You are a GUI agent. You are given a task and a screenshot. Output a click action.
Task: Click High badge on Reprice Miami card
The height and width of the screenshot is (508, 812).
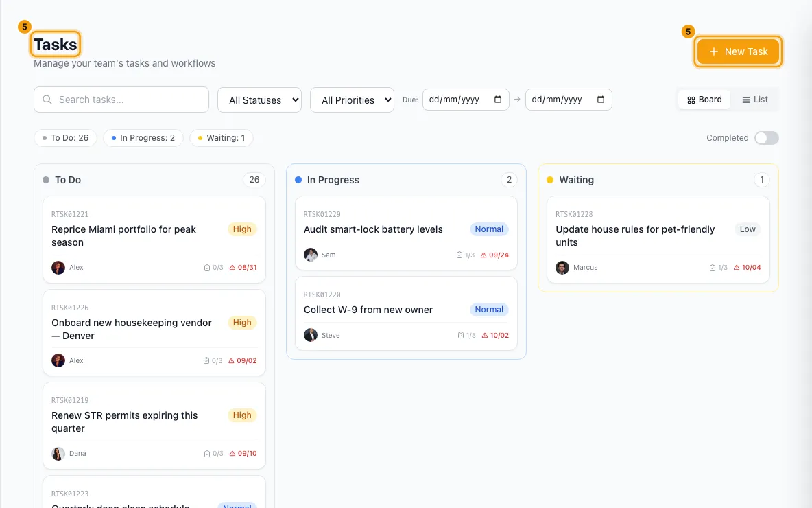[242, 229]
